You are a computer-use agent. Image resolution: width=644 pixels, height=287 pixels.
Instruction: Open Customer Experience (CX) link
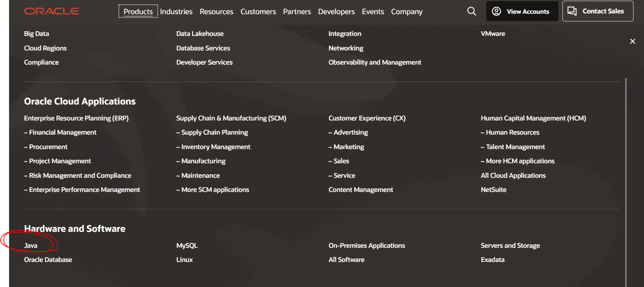pos(367,118)
